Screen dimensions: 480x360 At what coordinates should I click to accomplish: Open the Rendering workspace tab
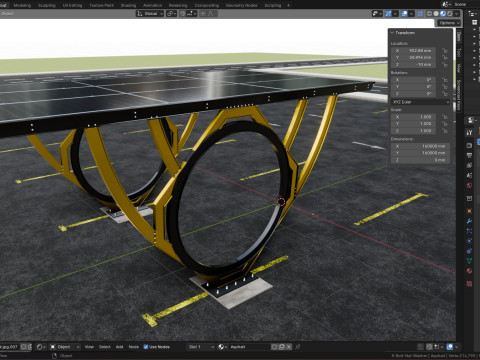(x=178, y=5)
